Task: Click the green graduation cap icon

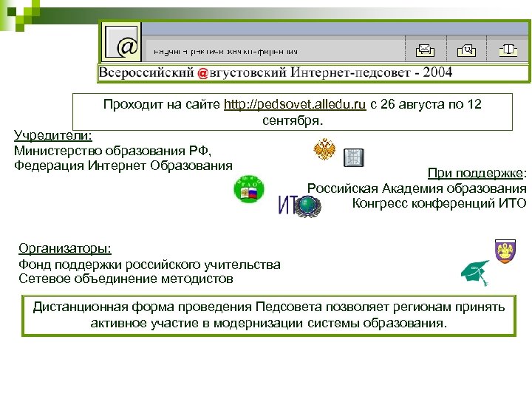Action: pos(476,273)
